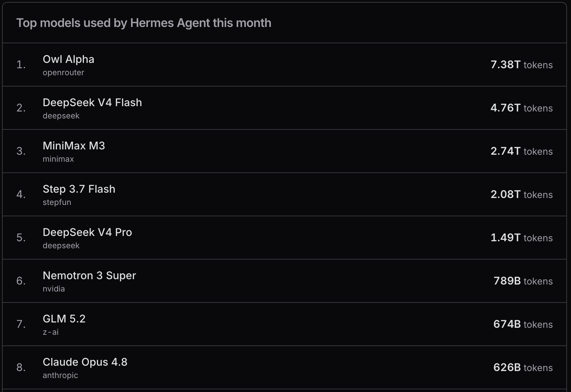Visit the z-ai provider label
571x392 pixels.
[51, 332]
